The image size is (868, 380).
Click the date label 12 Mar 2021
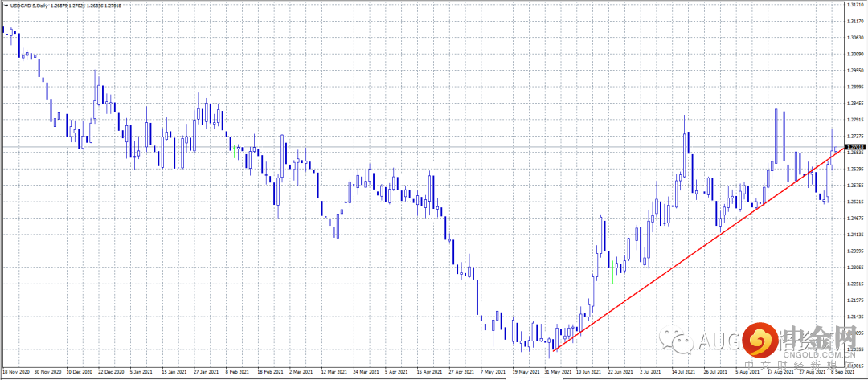tap(335, 372)
